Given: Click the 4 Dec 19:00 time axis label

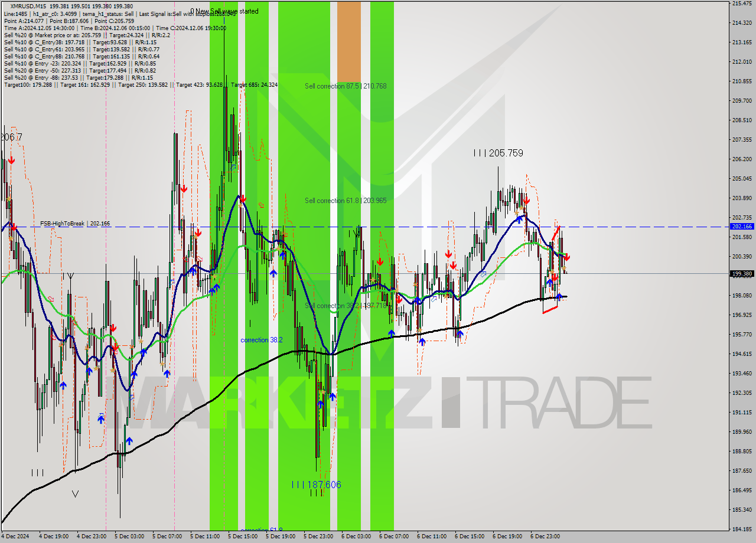Looking at the screenshot, I should (x=54, y=537).
